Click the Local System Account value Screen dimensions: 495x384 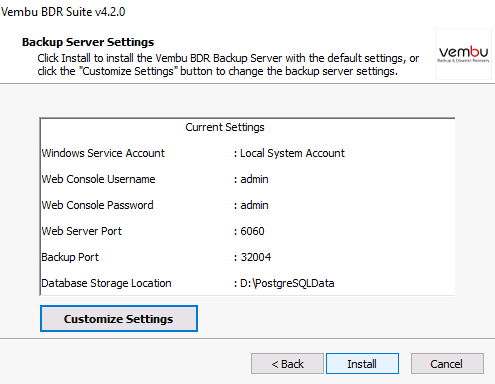292,153
